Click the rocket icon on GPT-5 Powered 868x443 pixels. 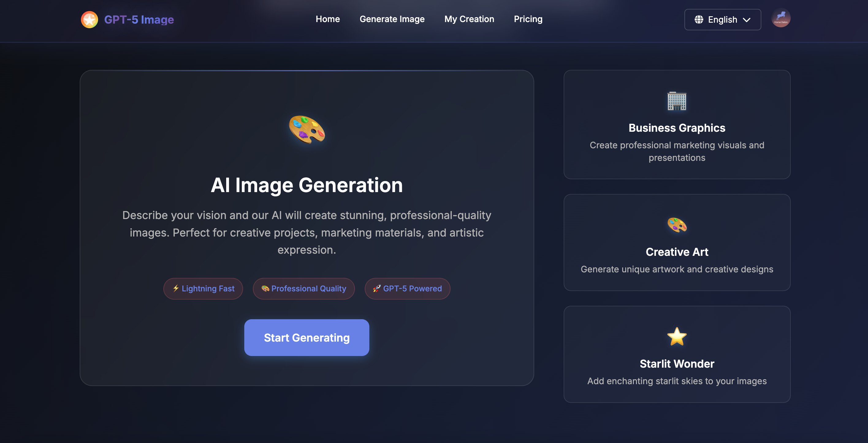click(x=377, y=288)
